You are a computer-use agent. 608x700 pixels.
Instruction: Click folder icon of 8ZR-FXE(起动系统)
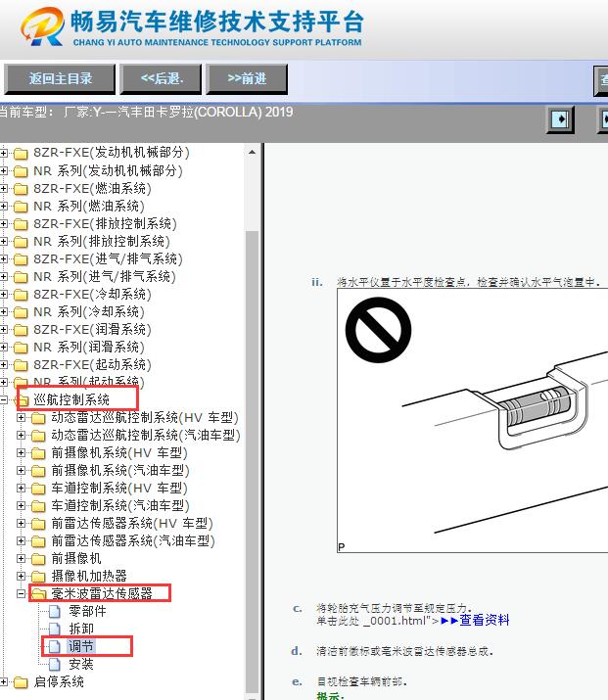[21, 365]
